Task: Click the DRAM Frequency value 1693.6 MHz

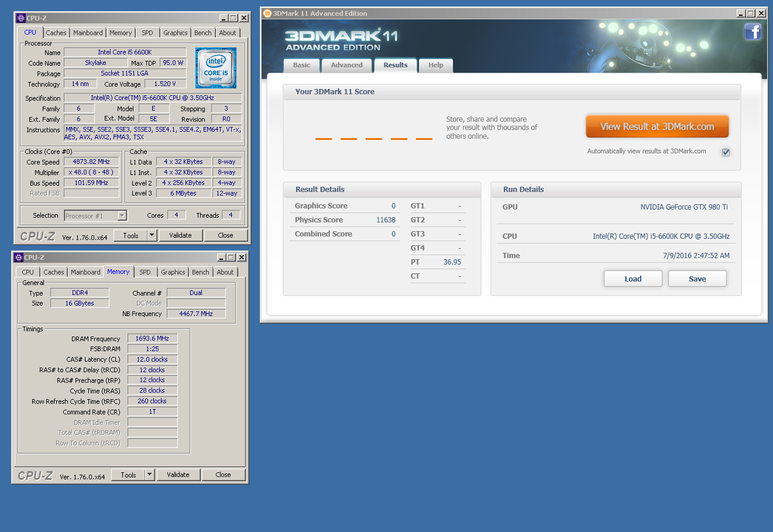Action: 152,338
